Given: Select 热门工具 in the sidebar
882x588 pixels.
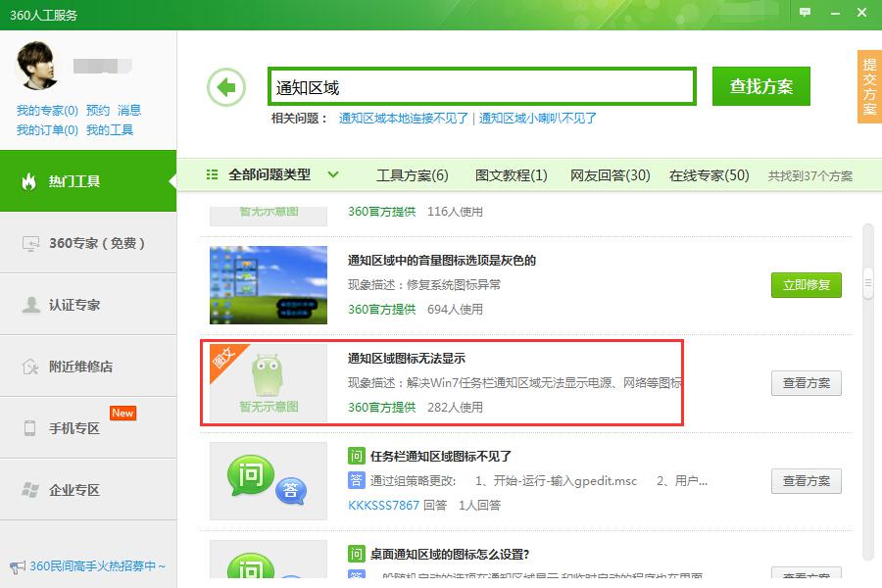Looking at the screenshot, I should point(88,181).
